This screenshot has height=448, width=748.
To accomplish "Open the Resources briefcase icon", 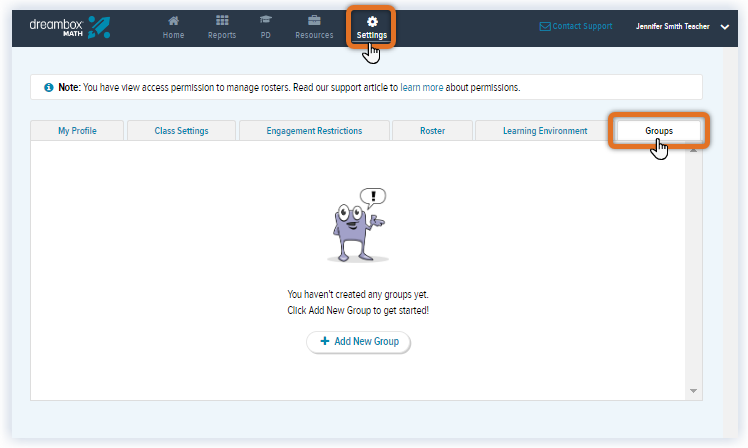I will [314, 21].
